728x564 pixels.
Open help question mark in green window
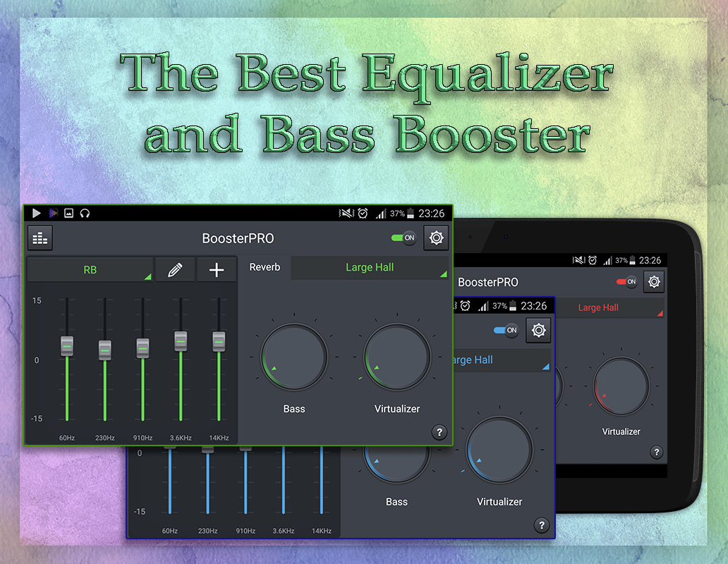[x=439, y=432]
